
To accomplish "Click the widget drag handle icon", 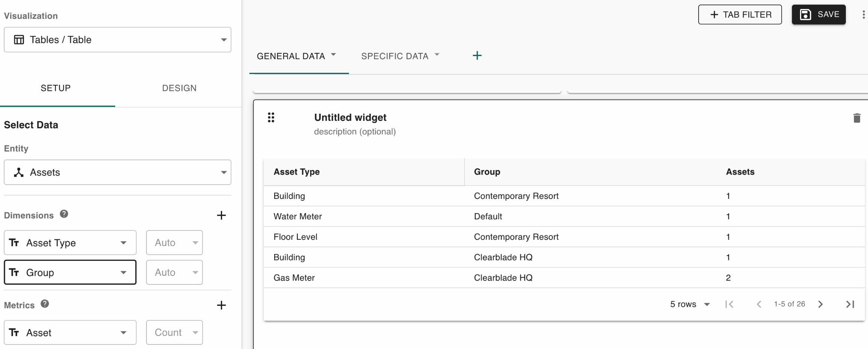I will [x=271, y=117].
